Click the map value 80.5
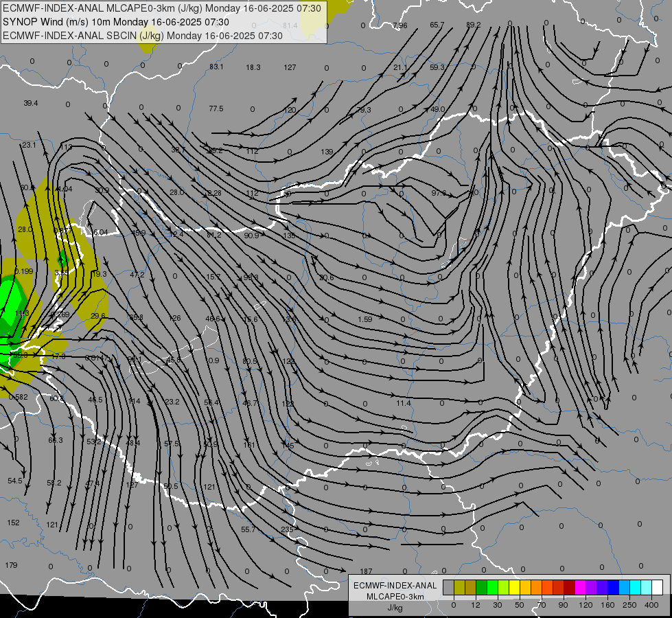 [x=250, y=362]
